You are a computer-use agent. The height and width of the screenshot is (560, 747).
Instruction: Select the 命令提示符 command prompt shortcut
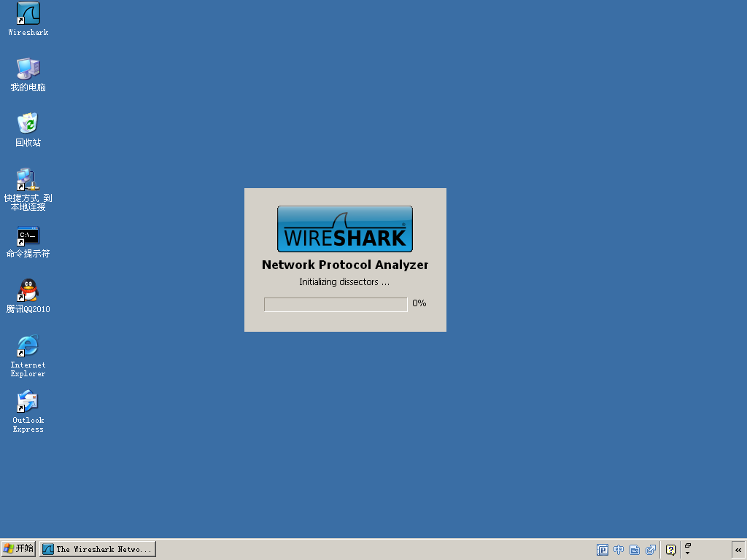28,242
